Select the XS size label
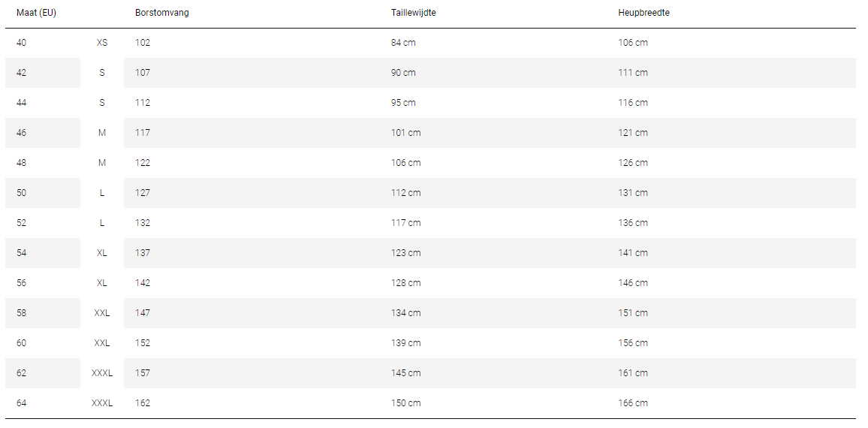This screenshot has height=428, width=868. coord(102,43)
